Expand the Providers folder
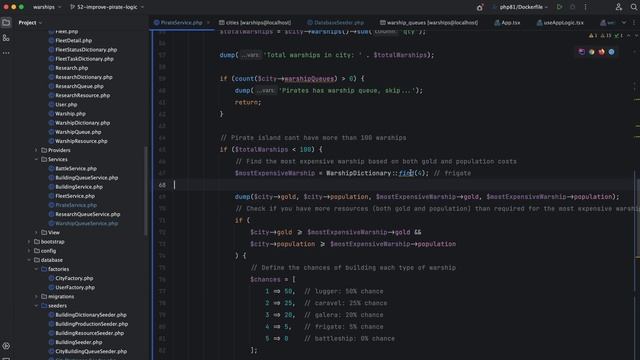 (36, 150)
